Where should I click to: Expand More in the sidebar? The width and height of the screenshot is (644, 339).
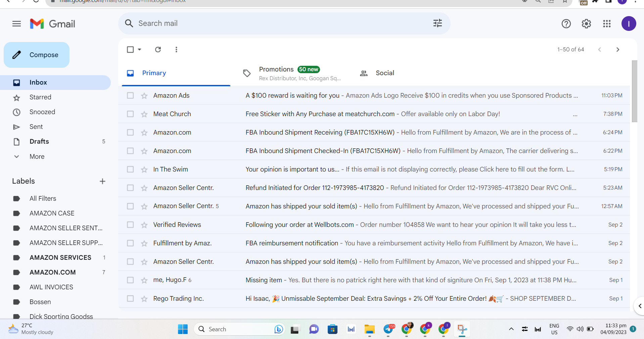click(x=37, y=156)
